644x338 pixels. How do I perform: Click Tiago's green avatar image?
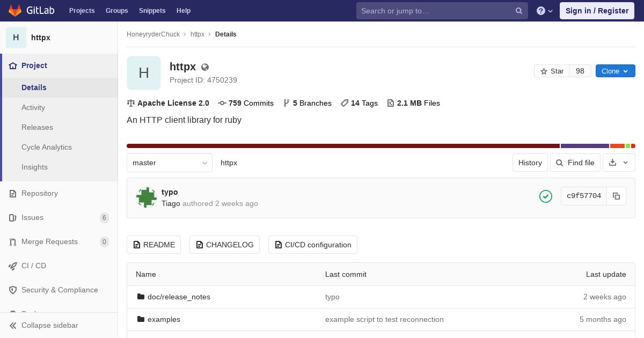pyautogui.click(x=146, y=197)
